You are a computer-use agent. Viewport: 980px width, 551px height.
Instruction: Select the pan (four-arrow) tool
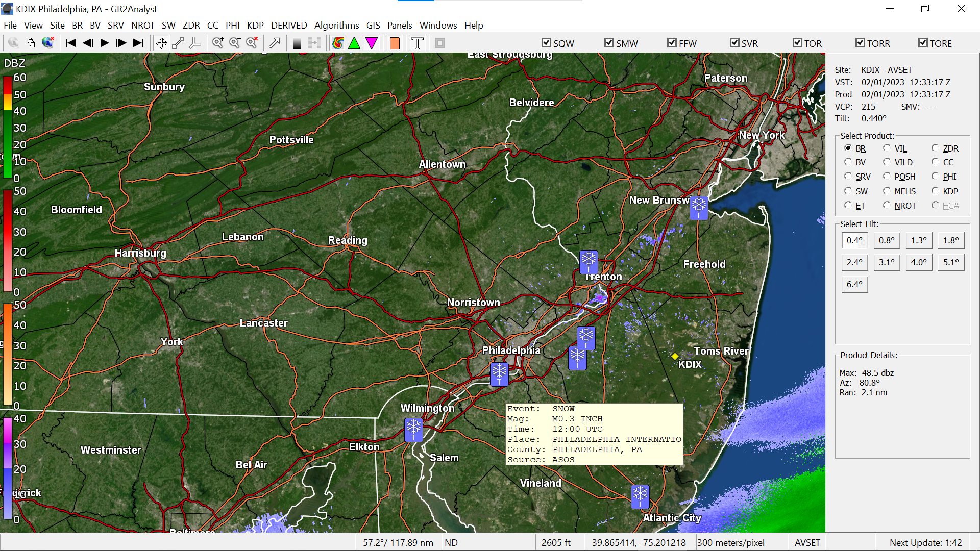162,43
